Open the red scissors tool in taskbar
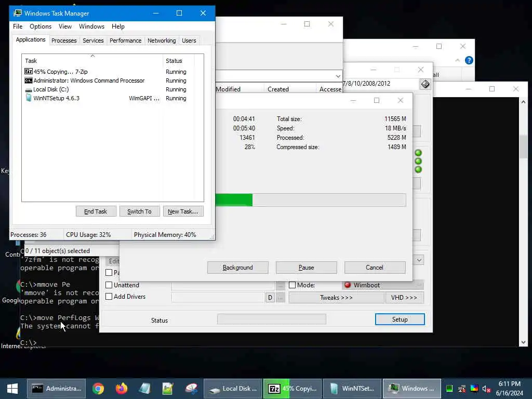This screenshot has width=532, height=399. pyautogui.click(x=191, y=389)
